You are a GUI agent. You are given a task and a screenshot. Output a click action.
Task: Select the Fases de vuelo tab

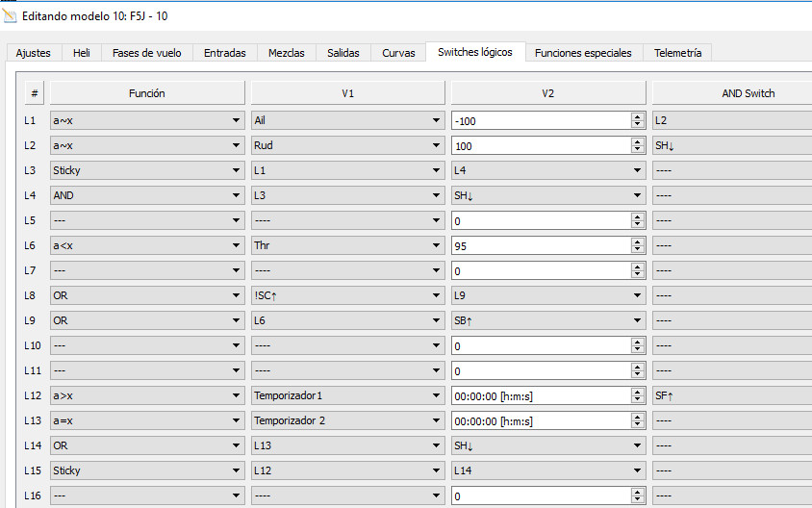146,53
